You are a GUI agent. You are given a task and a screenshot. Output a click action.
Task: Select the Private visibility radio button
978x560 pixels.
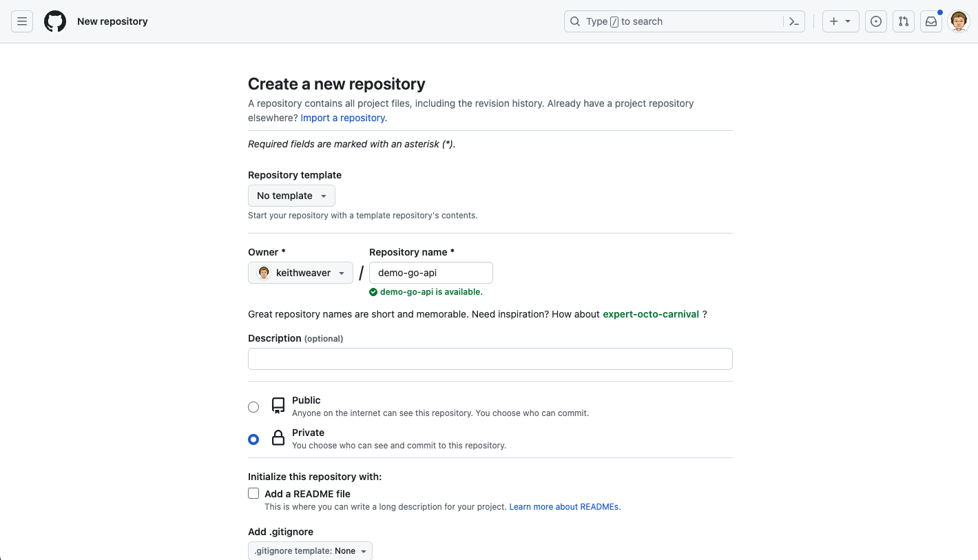(x=253, y=439)
